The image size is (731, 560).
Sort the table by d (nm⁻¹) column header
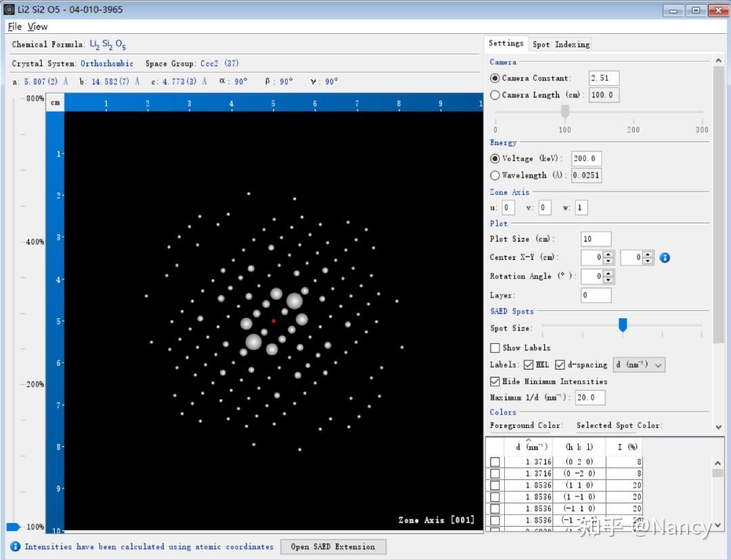(x=528, y=447)
